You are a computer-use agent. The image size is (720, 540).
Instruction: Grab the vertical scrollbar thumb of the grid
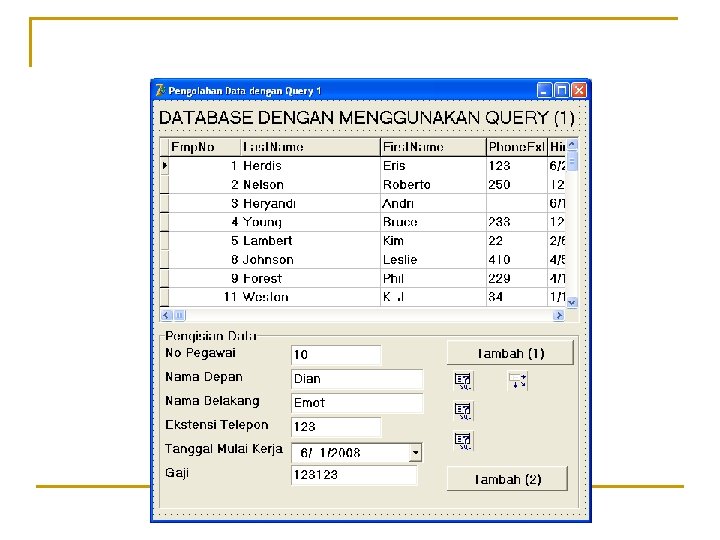572,161
